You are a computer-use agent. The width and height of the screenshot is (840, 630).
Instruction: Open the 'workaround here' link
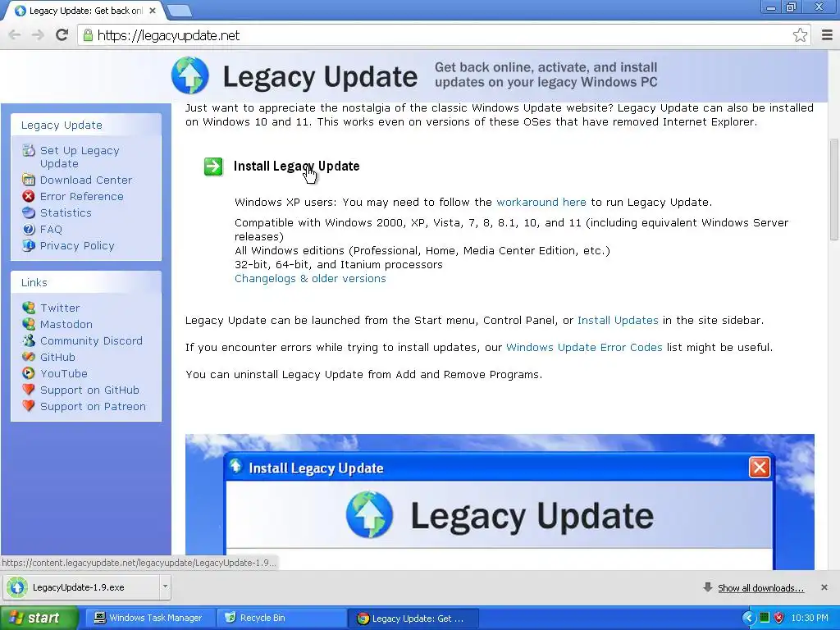[x=541, y=203]
